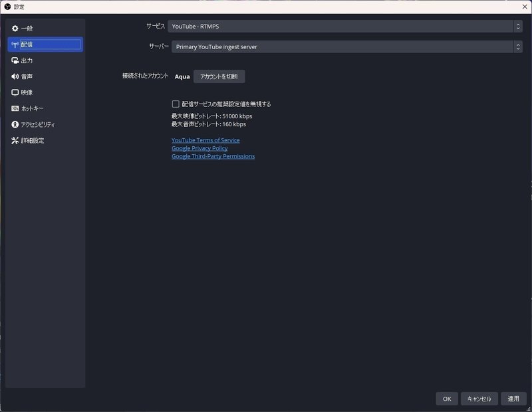532x412 pixels.
Task: Open Google Privacy Policy link
Action: coord(199,148)
